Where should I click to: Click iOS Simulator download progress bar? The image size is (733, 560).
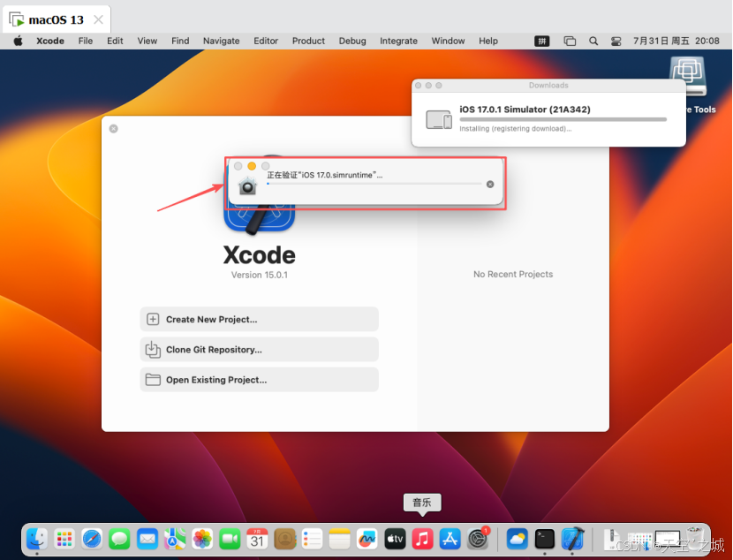coord(563,119)
